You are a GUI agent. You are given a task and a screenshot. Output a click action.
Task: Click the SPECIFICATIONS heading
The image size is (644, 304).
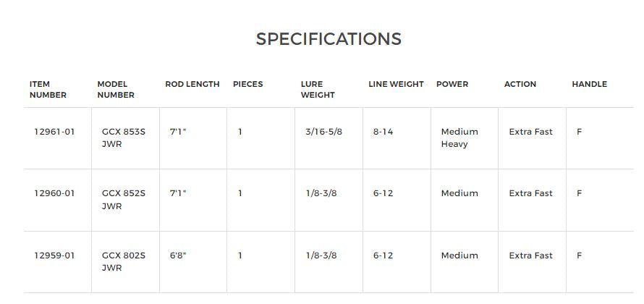click(329, 39)
